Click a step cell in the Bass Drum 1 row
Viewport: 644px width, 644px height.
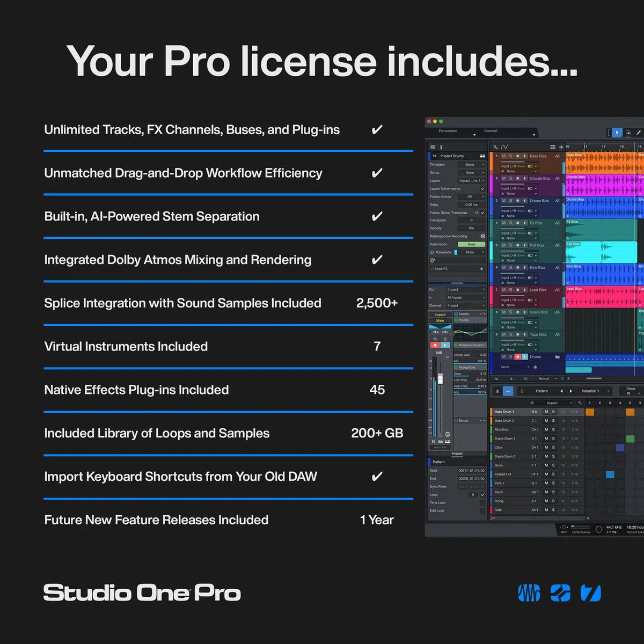click(x=590, y=412)
